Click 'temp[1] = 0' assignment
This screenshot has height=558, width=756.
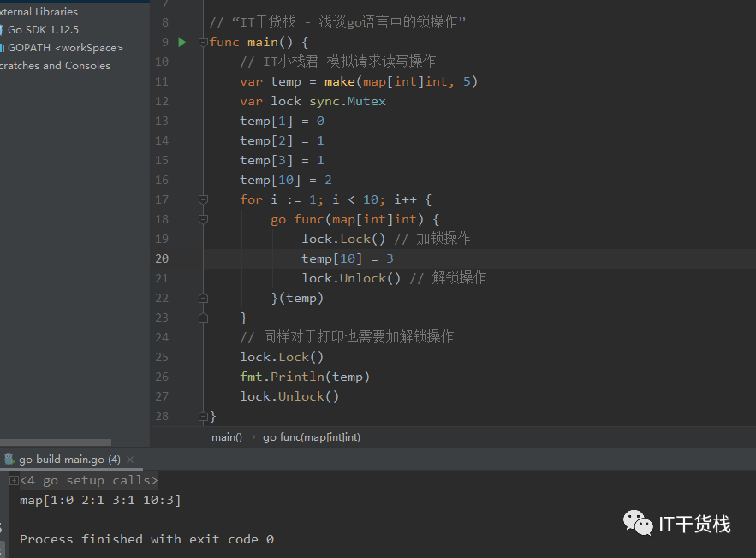(282, 121)
